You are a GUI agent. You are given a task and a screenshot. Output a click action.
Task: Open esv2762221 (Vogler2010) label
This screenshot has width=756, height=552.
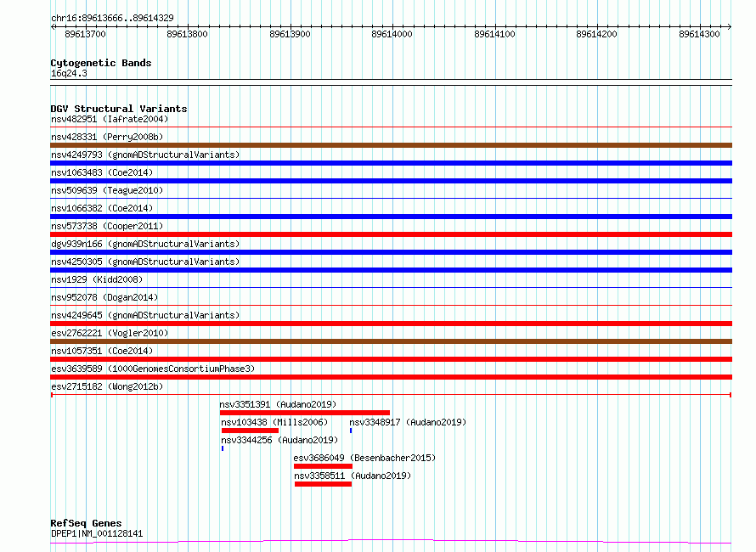coord(110,333)
